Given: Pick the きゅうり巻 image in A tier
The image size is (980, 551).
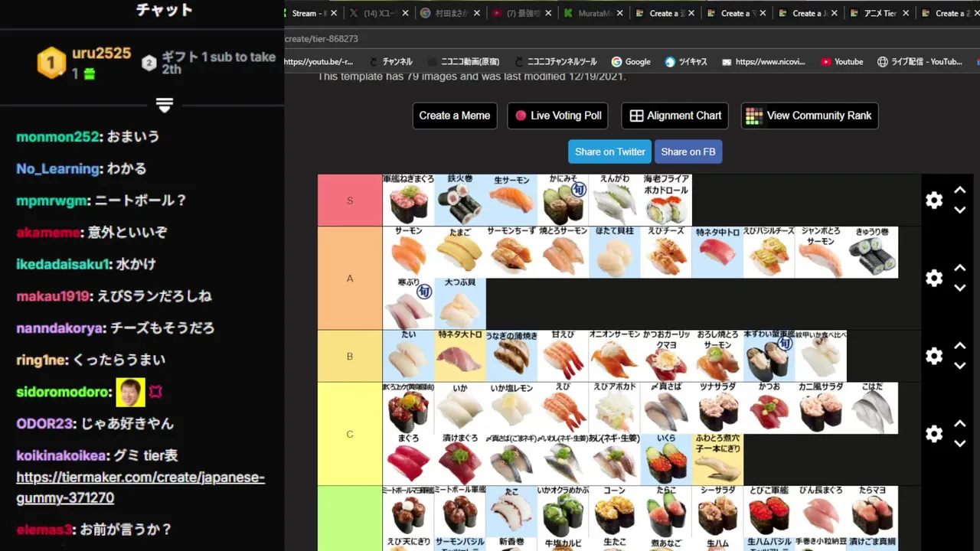Looking at the screenshot, I should click(x=873, y=252).
